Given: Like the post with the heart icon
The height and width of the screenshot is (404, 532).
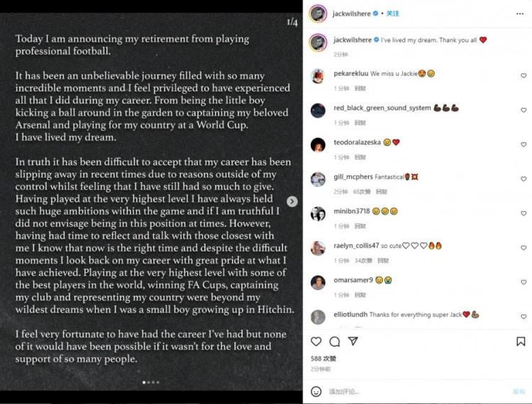Looking at the screenshot, I should coord(316,342).
